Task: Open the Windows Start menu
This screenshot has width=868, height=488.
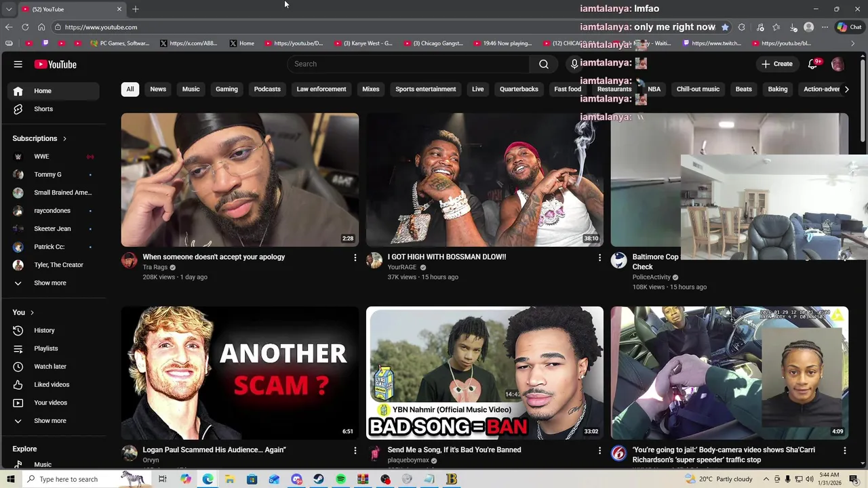Action: (10, 479)
